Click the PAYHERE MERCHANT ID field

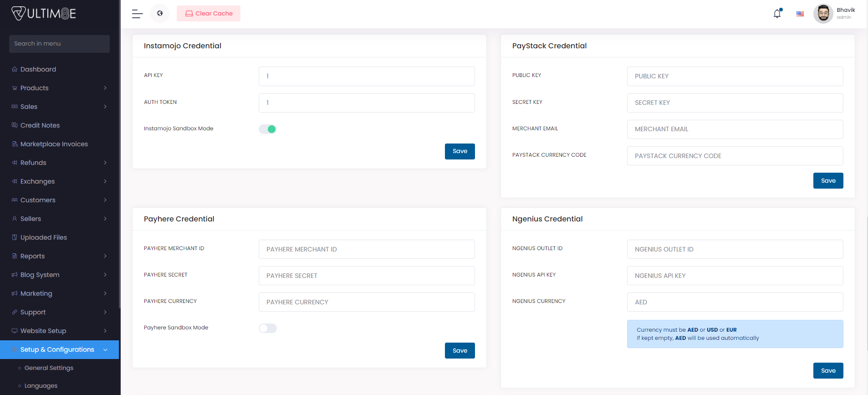click(x=367, y=249)
